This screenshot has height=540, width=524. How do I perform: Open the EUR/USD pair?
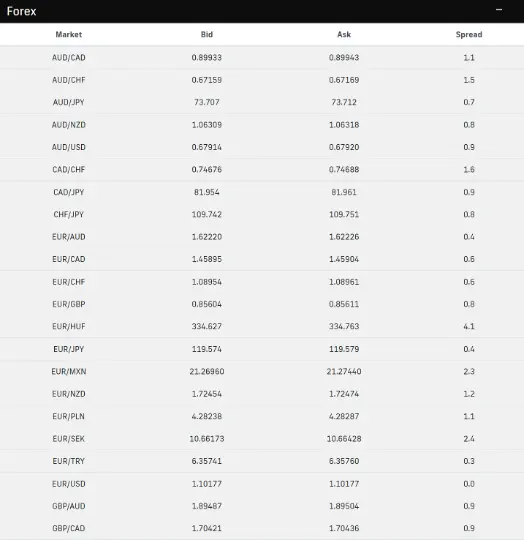pos(69,484)
